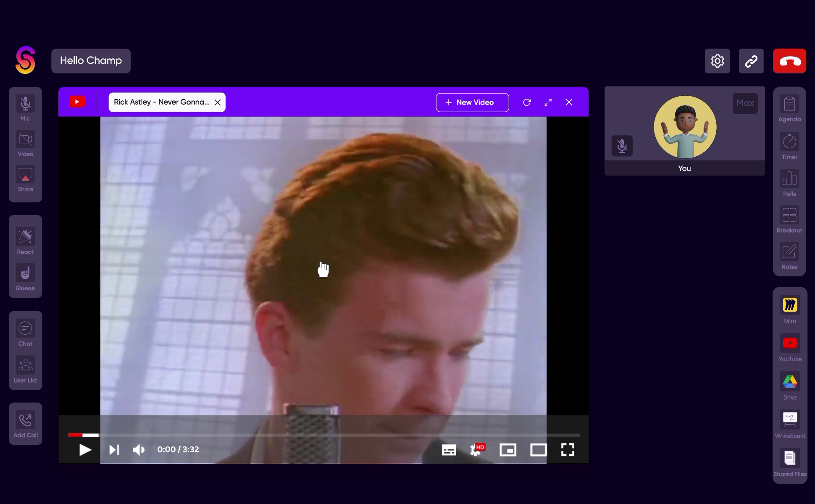
Task: Open the Whiteboard
Action: (790, 425)
